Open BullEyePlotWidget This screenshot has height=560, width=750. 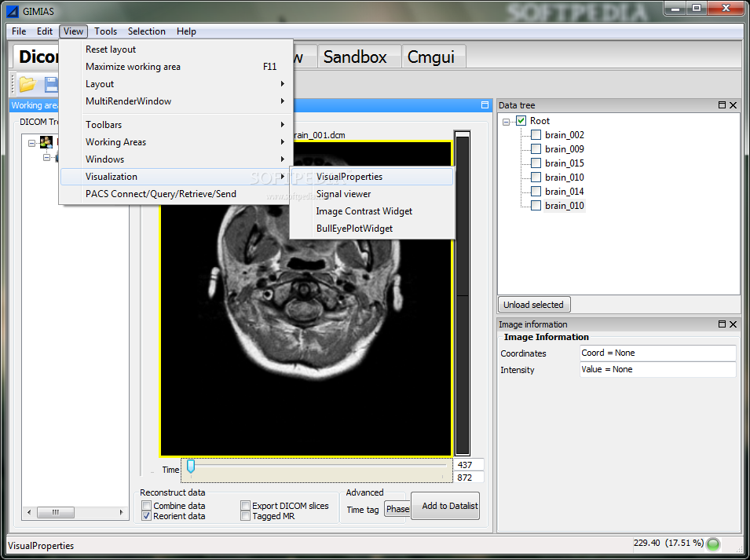click(372, 229)
